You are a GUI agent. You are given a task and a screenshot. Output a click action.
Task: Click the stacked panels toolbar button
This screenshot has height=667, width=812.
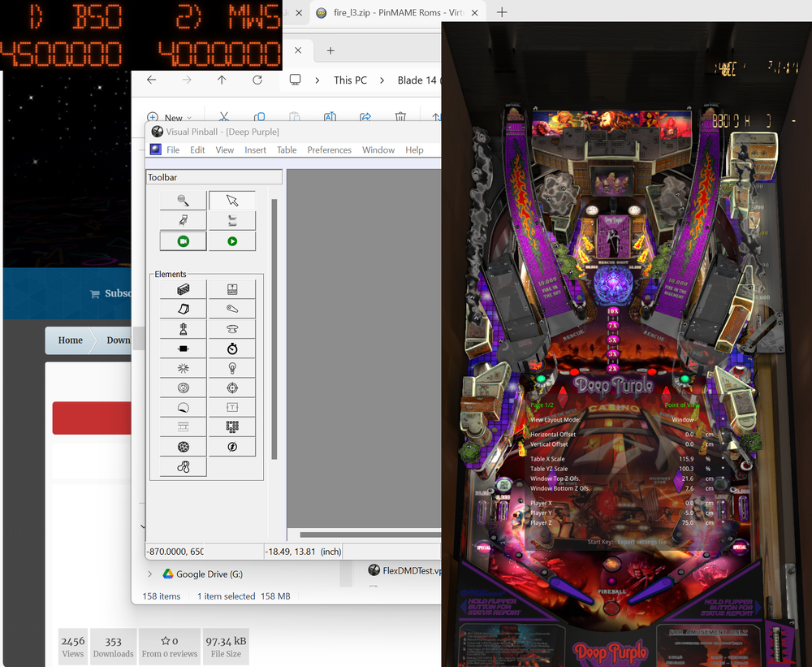(x=232, y=221)
